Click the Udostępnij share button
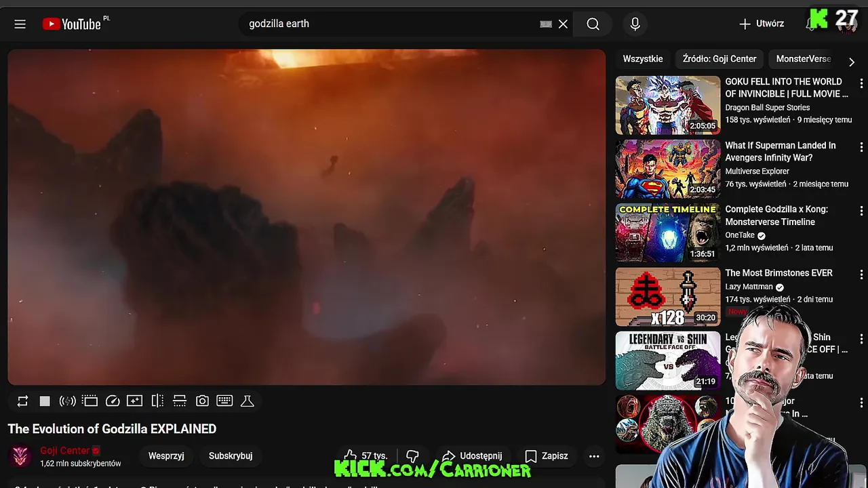This screenshot has width=868, height=488. coord(473,456)
